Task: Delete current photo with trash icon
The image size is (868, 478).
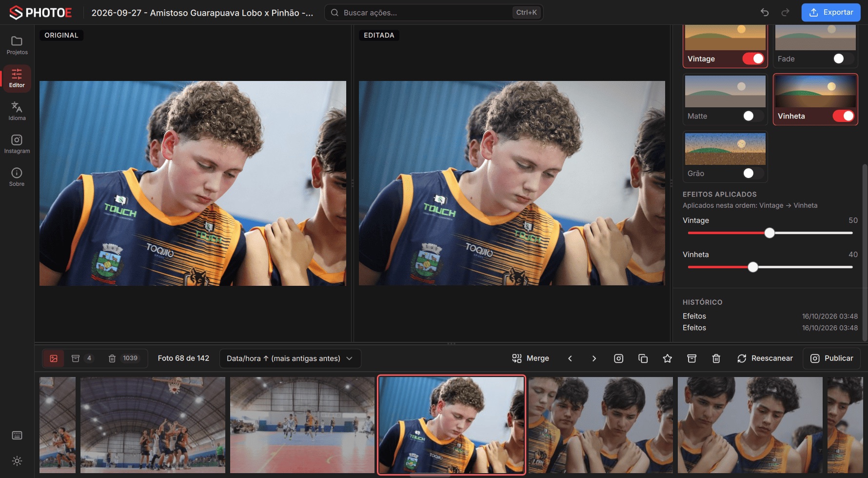Action: [x=716, y=358]
